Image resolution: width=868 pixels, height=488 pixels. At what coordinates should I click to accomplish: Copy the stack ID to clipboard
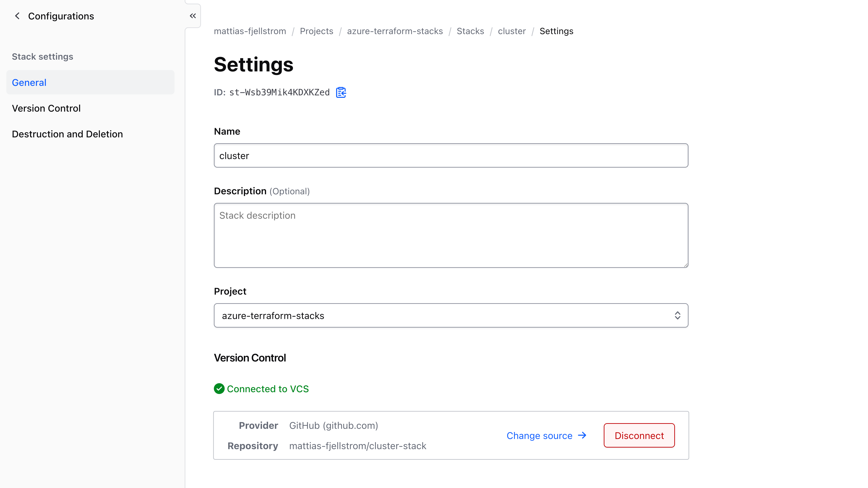(341, 92)
